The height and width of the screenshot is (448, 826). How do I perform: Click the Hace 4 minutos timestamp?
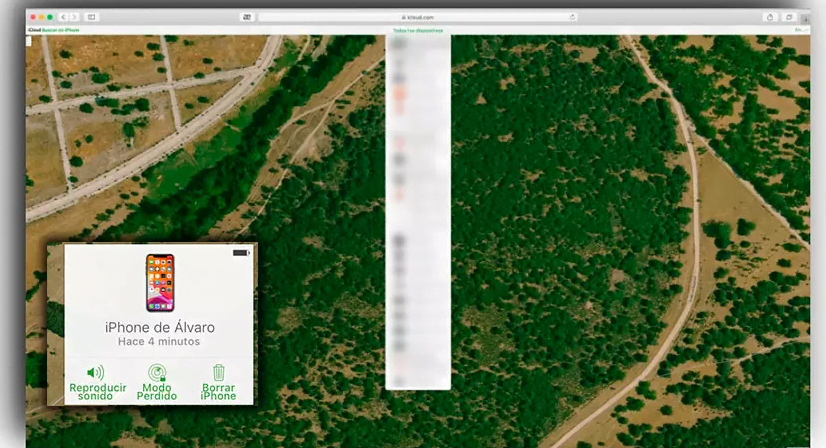tap(159, 342)
